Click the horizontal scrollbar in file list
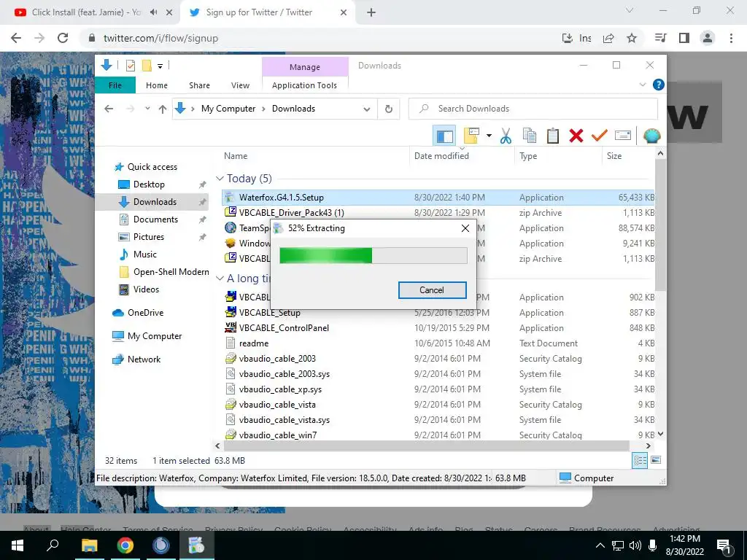The height and width of the screenshot is (560, 747). click(426, 446)
